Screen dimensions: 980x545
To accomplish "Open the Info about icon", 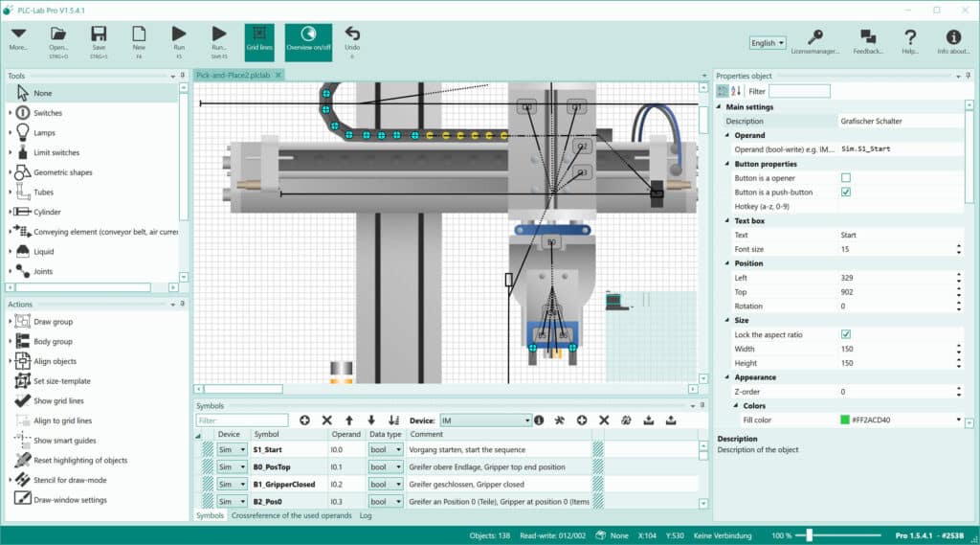I will pos(953,42).
